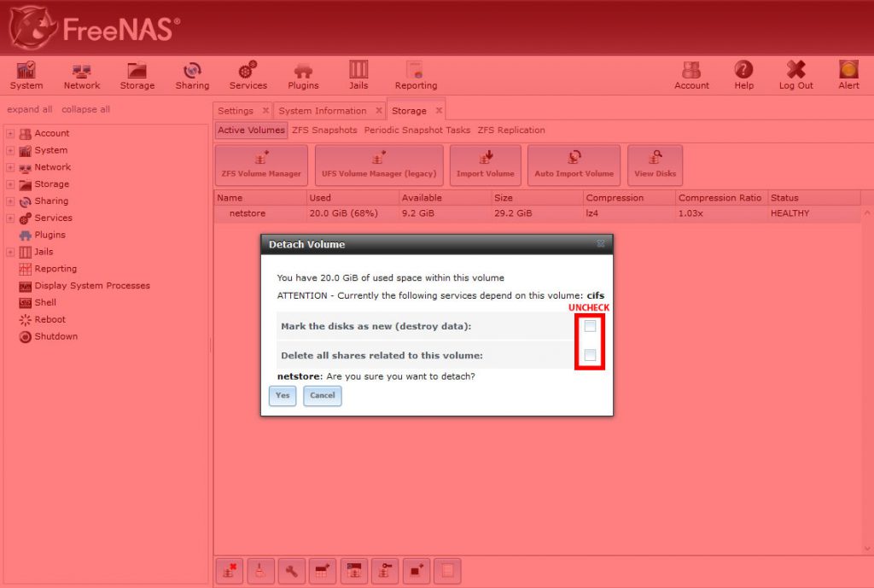Expand Storage node in sidebar tree
The width and height of the screenshot is (874, 588).
point(10,184)
